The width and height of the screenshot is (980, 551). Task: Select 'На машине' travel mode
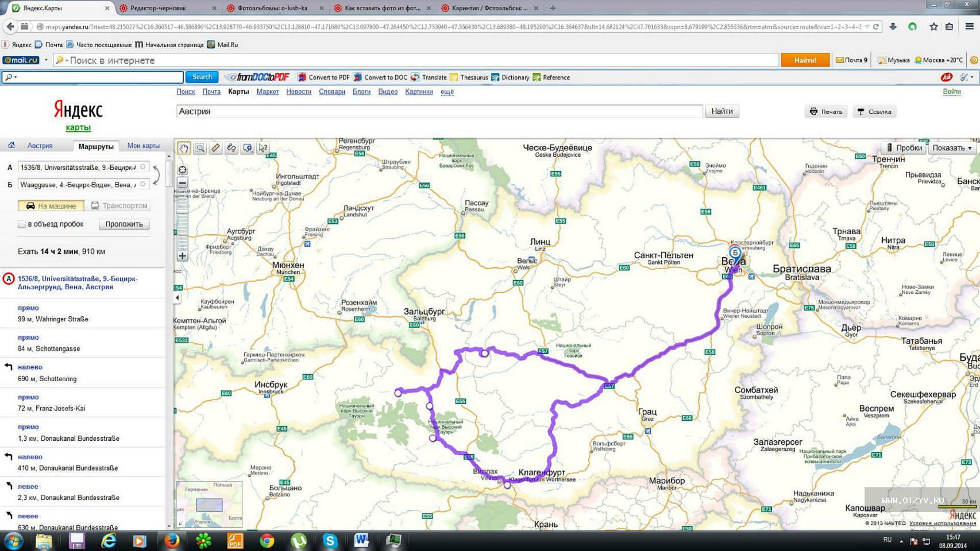pyautogui.click(x=51, y=205)
